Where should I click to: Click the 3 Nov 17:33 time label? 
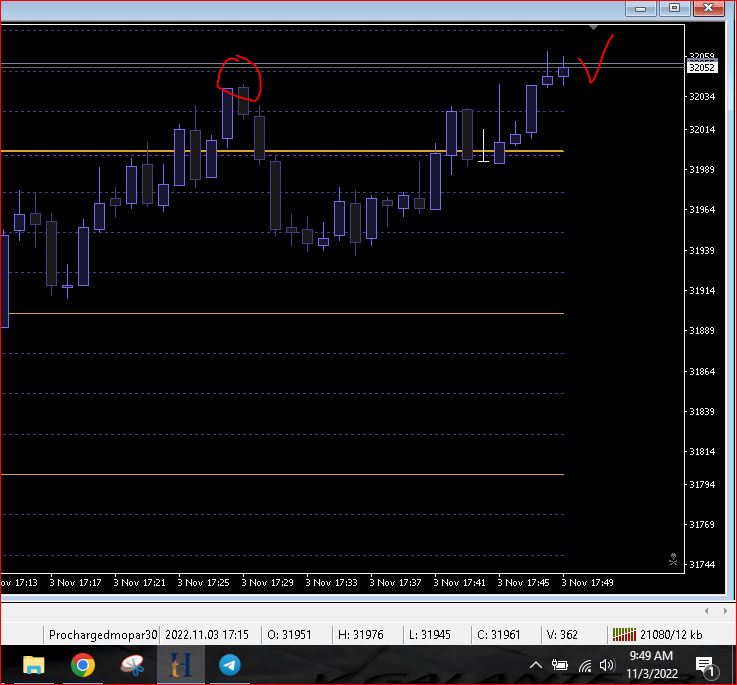coord(331,583)
